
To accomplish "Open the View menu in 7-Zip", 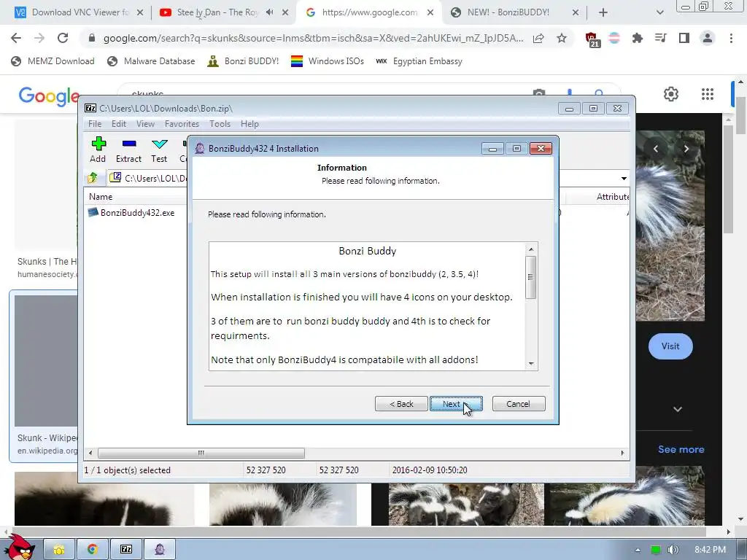I will [145, 124].
